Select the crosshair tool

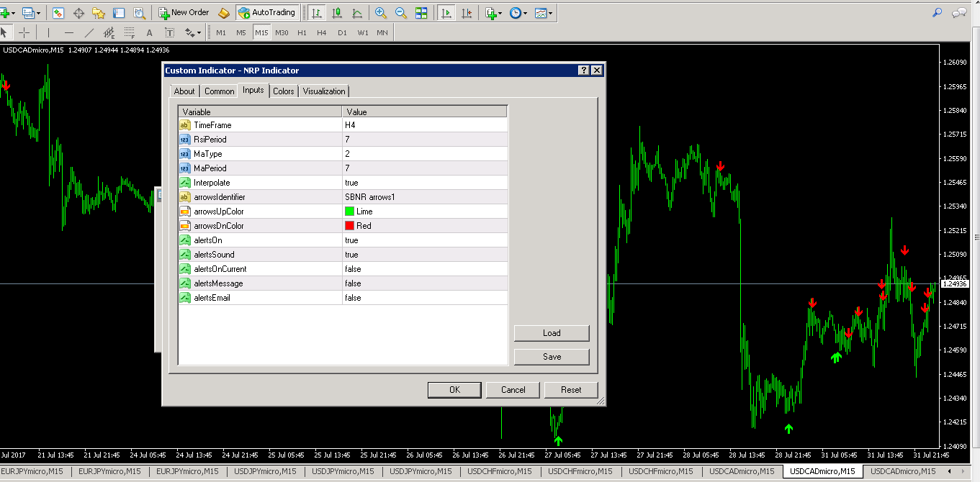pyautogui.click(x=24, y=32)
